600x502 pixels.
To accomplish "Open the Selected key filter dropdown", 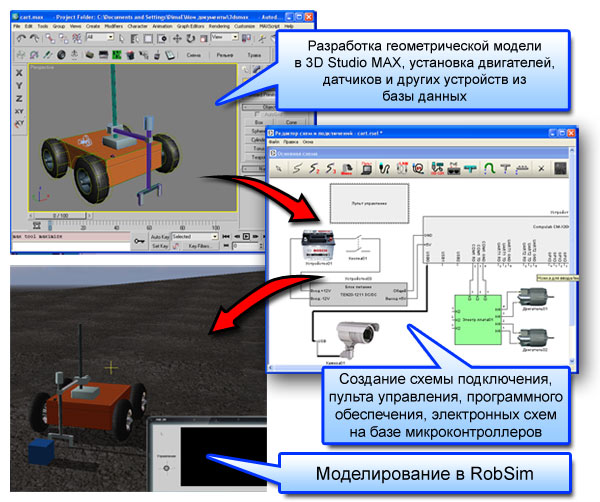I will (x=195, y=237).
